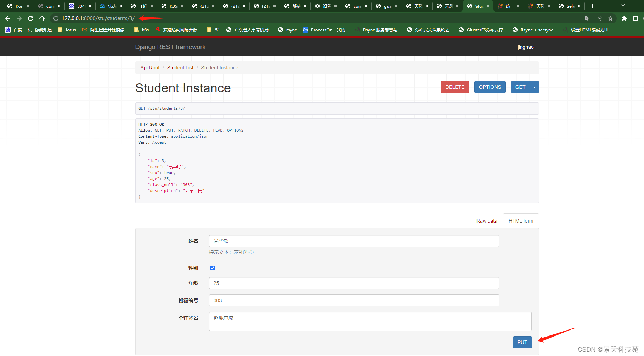
Task: Open the 分布式文件系统 bookmark
Action: (x=430, y=30)
